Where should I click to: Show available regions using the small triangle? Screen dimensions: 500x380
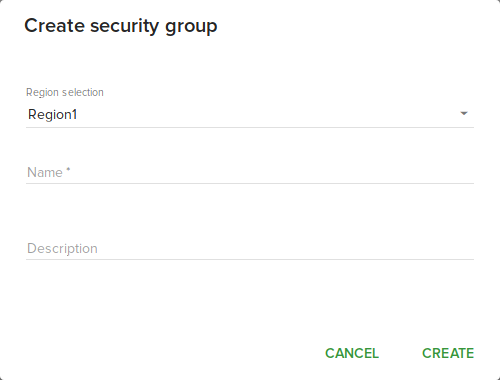pyautogui.click(x=464, y=114)
